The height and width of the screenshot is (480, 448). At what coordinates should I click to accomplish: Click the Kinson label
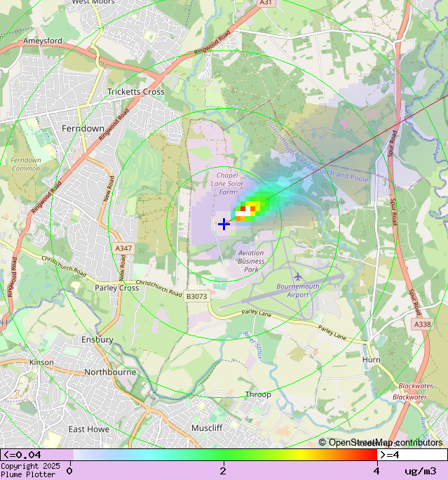coord(41,362)
